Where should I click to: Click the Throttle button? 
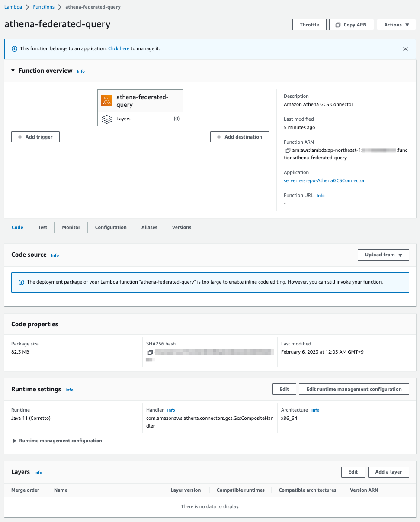pos(309,25)
